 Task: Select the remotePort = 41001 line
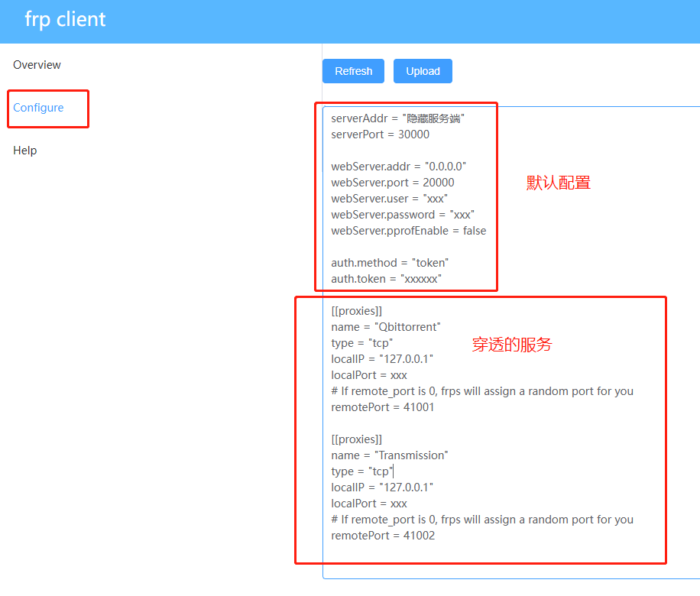(x=382, y=407)
